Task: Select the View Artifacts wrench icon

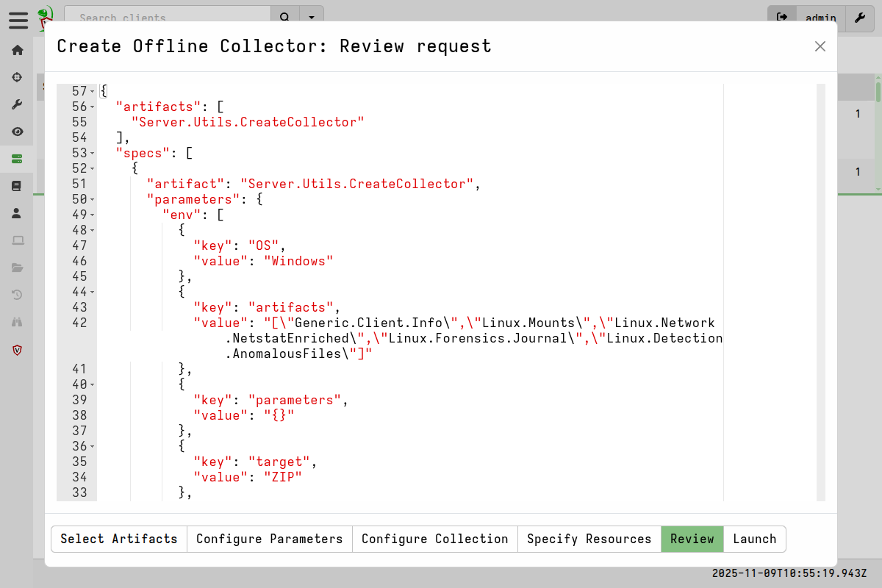Action: point(17,104)
